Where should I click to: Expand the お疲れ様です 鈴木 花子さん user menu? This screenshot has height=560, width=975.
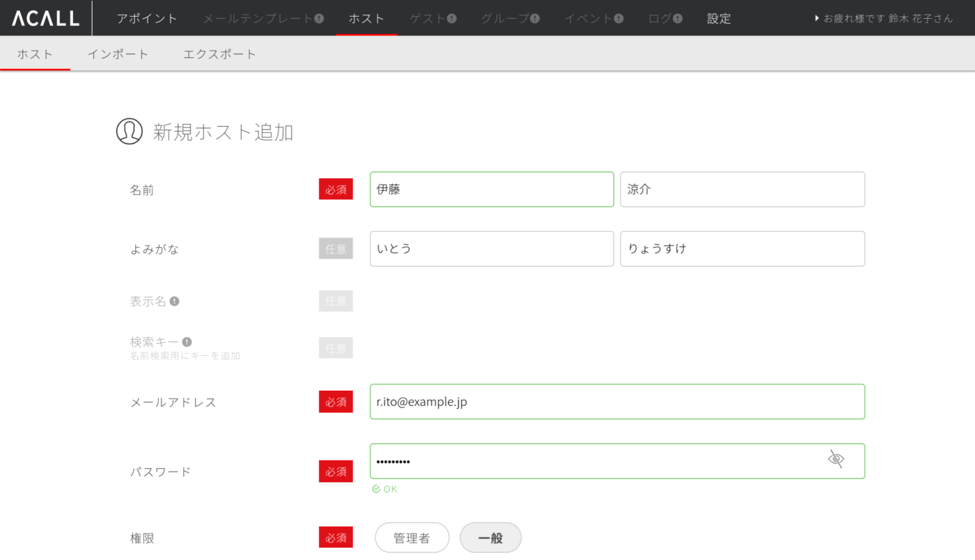pyautogui.click(x=883, y=19)
